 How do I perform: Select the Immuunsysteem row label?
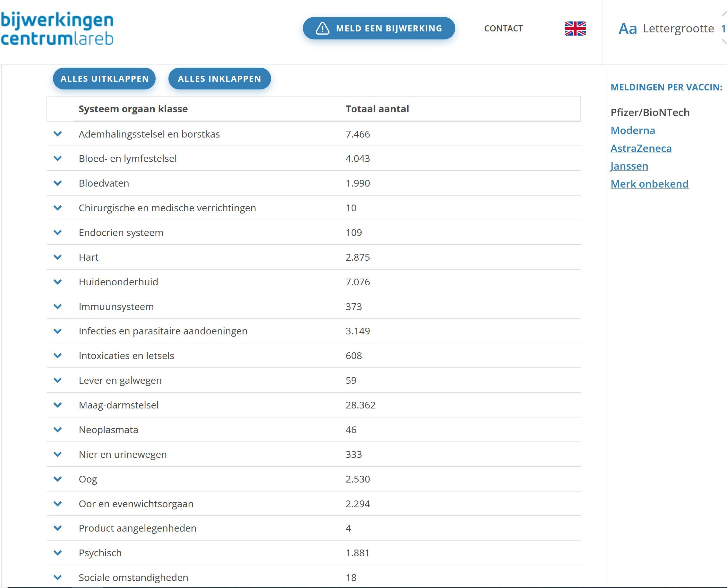point(116,306)
